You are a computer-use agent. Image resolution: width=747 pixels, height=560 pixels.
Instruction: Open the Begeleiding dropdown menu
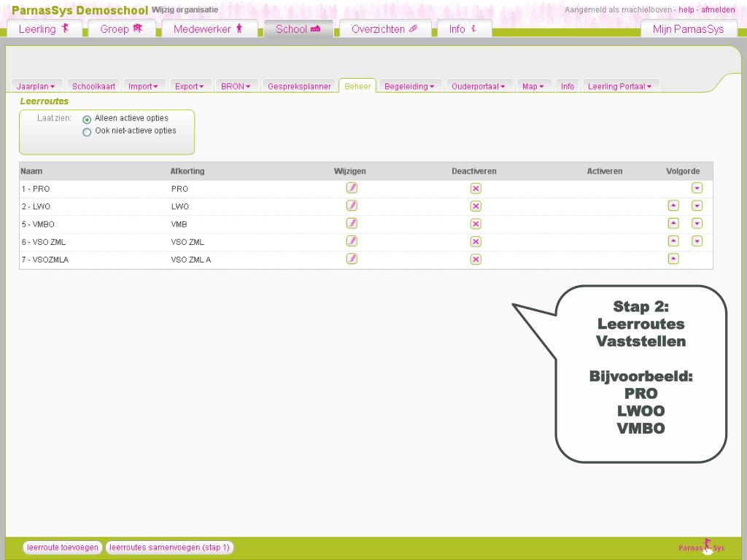(410, 86)
